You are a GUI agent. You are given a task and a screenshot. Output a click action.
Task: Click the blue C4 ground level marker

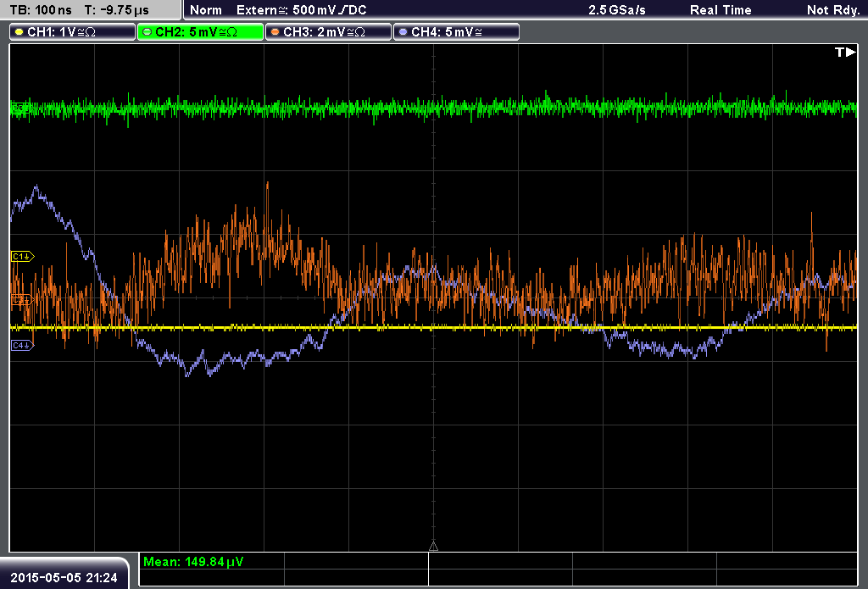(x=23, y=346)
